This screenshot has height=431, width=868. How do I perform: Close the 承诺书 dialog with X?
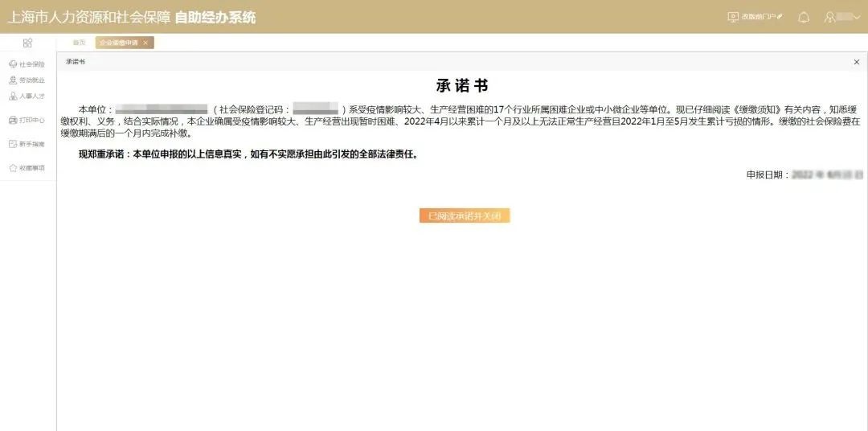(856, 62)
